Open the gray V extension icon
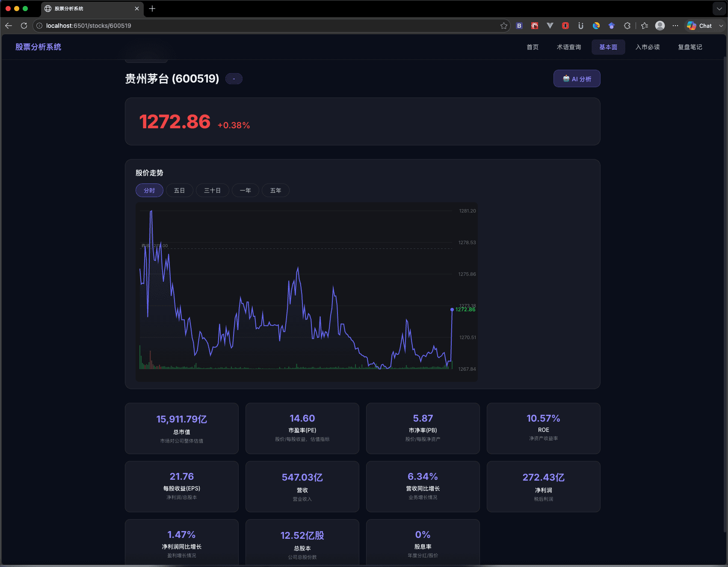The height and width of the screenshot is (567, 728). [550, 26]
